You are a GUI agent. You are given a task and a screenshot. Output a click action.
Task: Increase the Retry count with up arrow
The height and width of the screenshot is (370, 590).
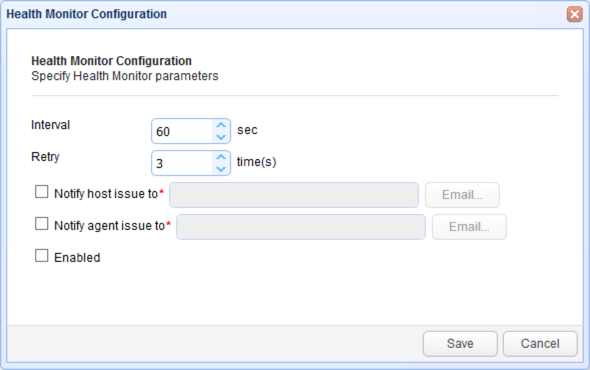click(221, 157)
